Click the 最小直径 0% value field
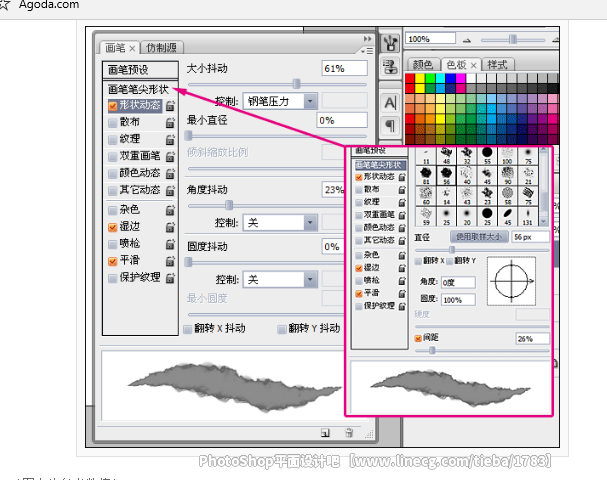607x480 pixels. click(341, 120)
